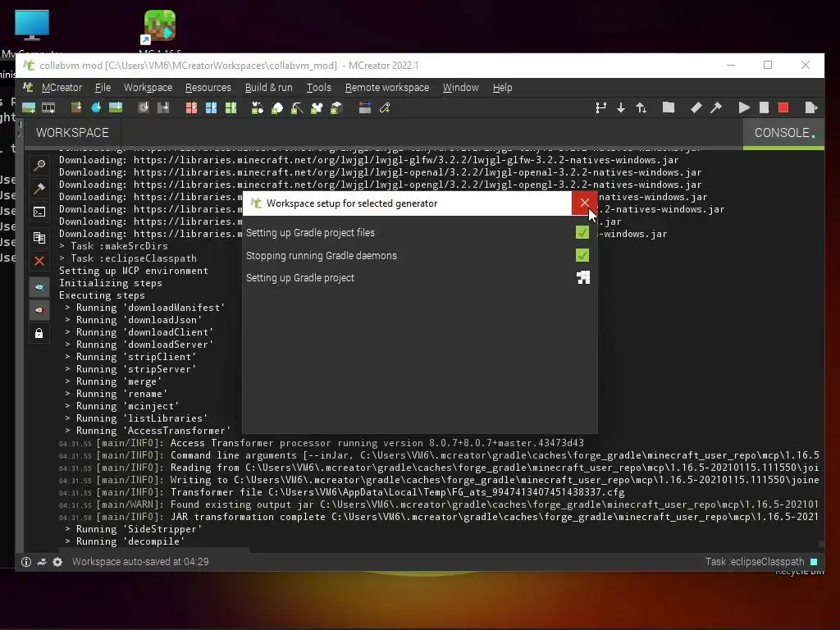Open preferences via status bar gear icon
The height and width of the screenshot is (630, 840).
[58, 562]
